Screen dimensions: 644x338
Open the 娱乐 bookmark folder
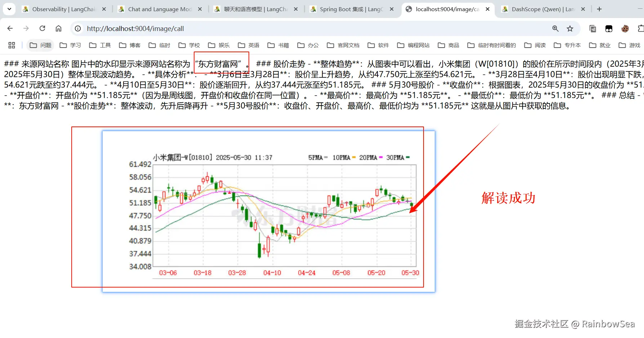pos(219,45)
